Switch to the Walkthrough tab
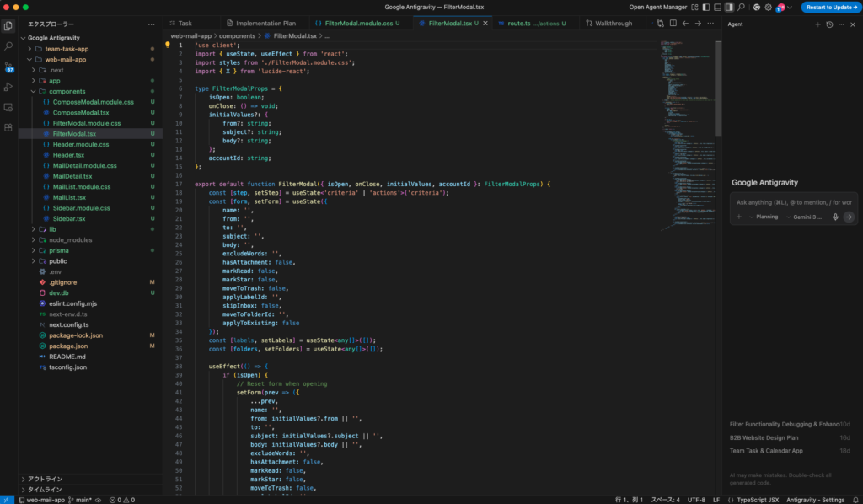This screenshot has height=504, width=863. [612, 24]
